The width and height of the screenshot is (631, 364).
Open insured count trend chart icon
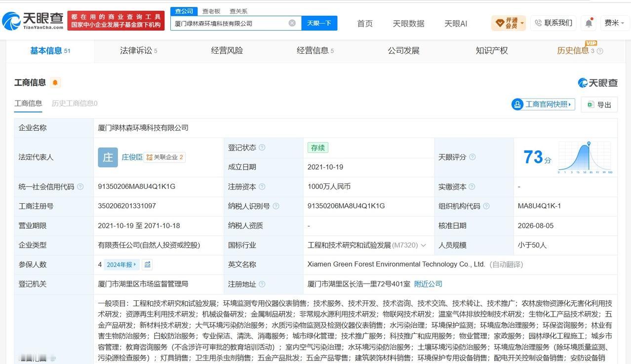point(147,264)
